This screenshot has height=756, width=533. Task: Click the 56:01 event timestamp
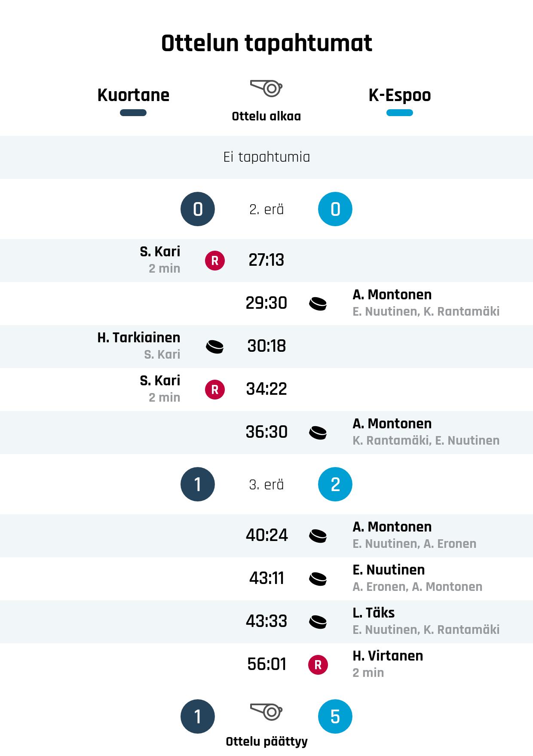pyautogui.click(x=266, y=664)
